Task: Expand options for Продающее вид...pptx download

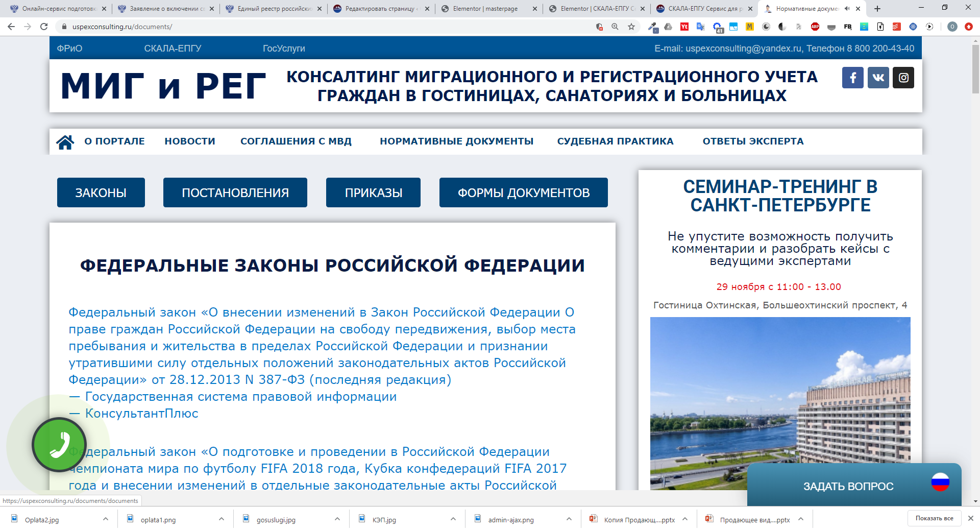Action: tap(800, 519)
